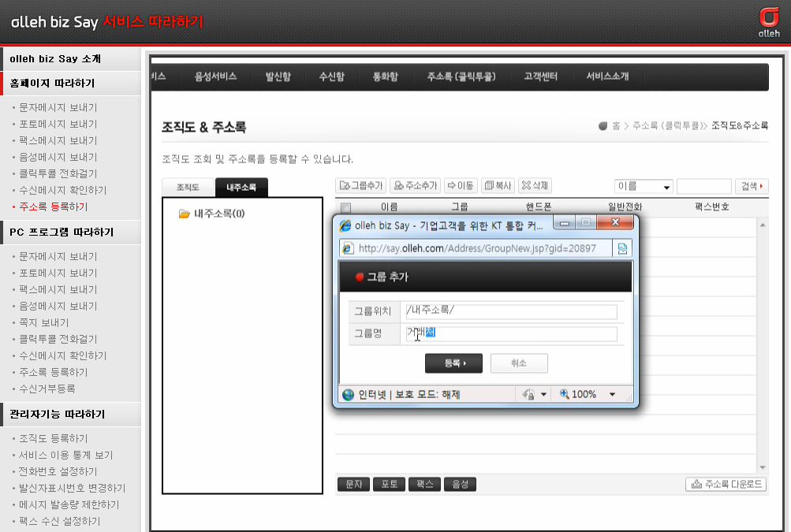Click the 그룹위치 input field
This screenshot has height=532, width=791.
512,311
